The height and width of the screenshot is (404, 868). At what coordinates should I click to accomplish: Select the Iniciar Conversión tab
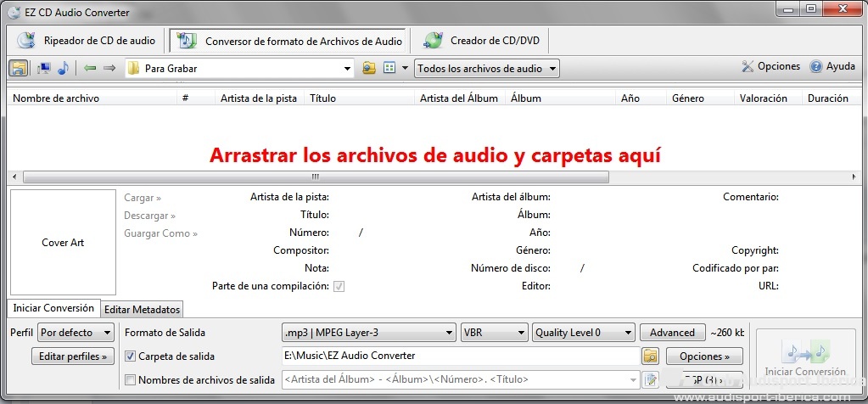(53, 308)
